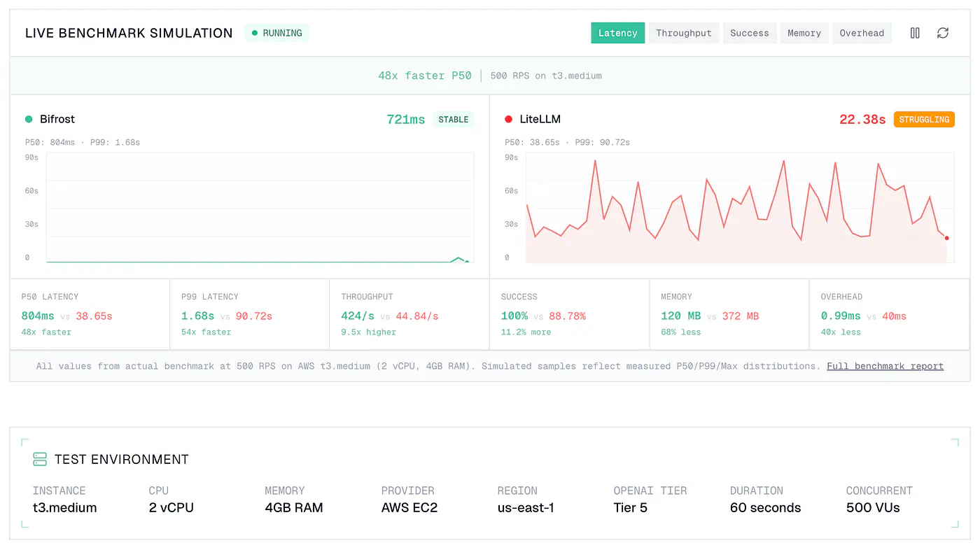Click the STABLE badge for Bifrost
Image resolution: width=980 pixels, height=550 pixels.
[454, 120]
